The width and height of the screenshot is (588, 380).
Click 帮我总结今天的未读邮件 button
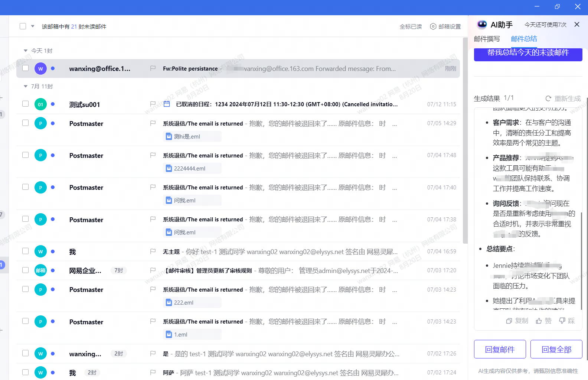coord(528,55)
